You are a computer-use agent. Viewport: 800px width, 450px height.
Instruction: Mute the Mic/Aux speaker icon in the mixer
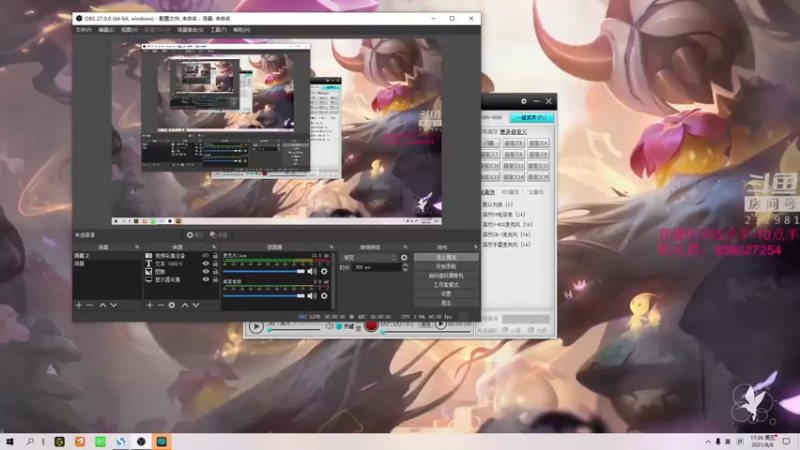coord(312,271)
